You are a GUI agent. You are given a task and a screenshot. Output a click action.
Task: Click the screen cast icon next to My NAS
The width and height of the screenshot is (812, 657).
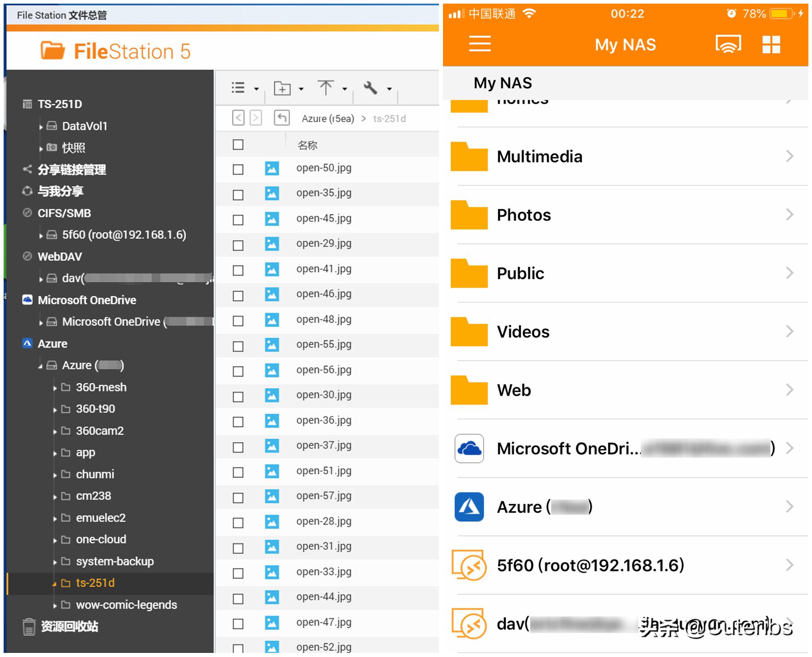point(729,44)
